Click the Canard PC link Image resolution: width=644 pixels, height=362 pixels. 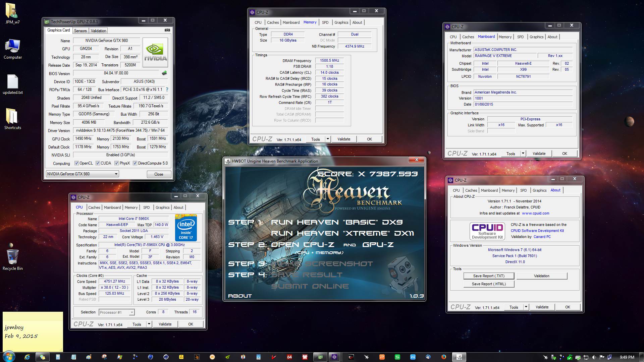(x=542, y=237)
